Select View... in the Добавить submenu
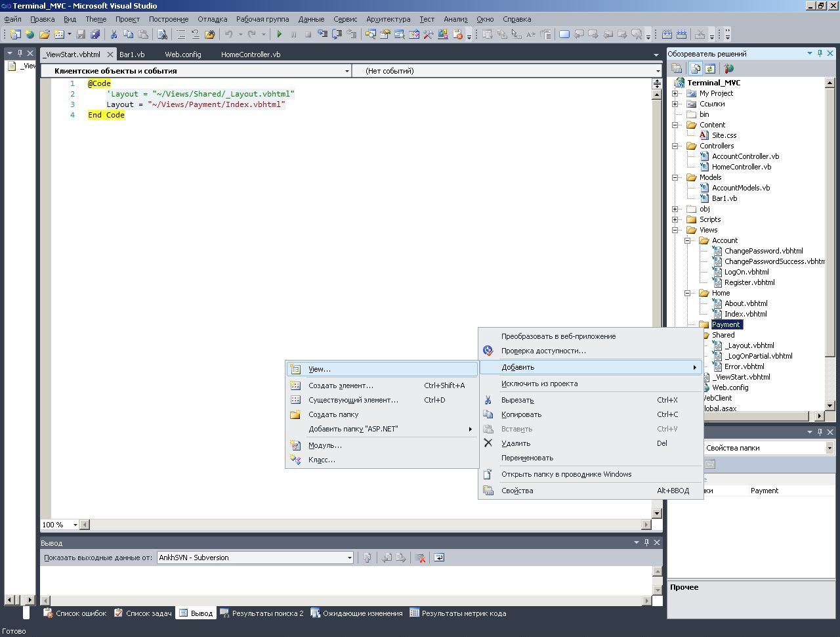The image size is (840, 637). [382, 369]
